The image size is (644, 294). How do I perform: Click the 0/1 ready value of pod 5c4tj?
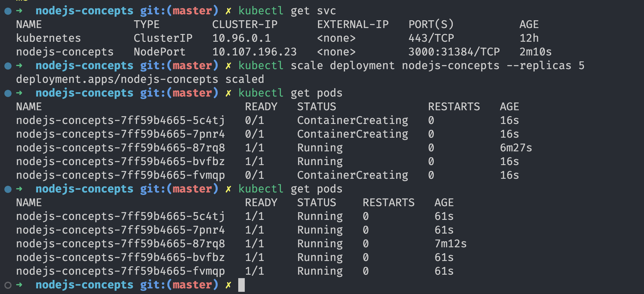[255, 120]
